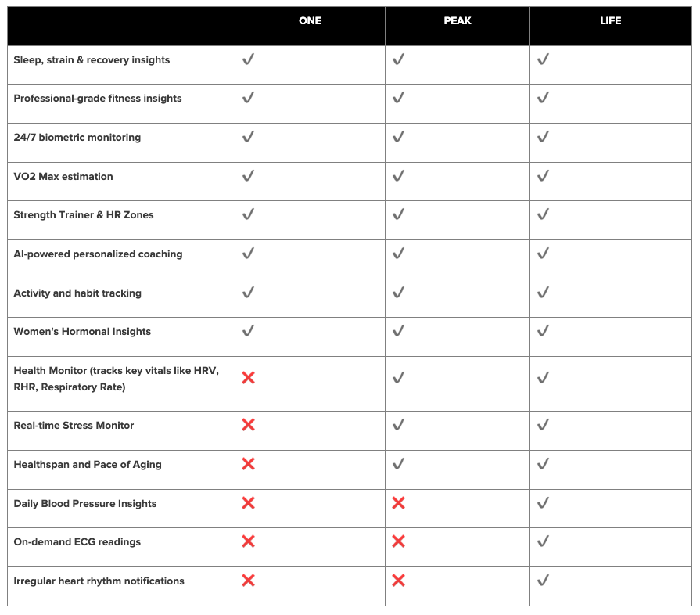The width and height of the screenshot is (700, 615).
Task: Click LIFE checkmark for Sleep, strain & recovery insights
Action: (x=543, y=59)
